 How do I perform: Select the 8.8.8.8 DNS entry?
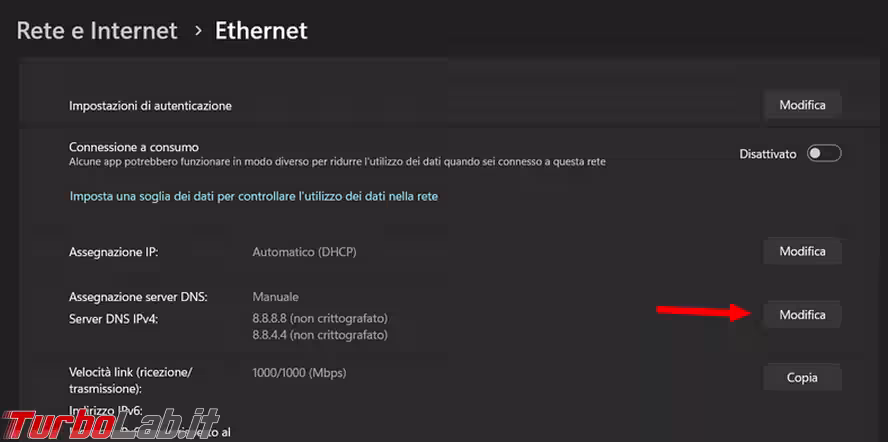click(x=320, y=318)
